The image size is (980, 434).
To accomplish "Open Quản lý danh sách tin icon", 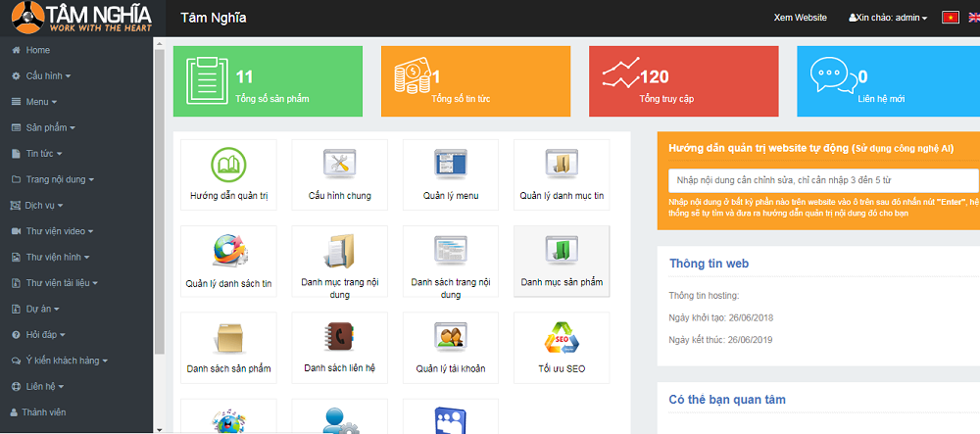I will coord(228,251).
